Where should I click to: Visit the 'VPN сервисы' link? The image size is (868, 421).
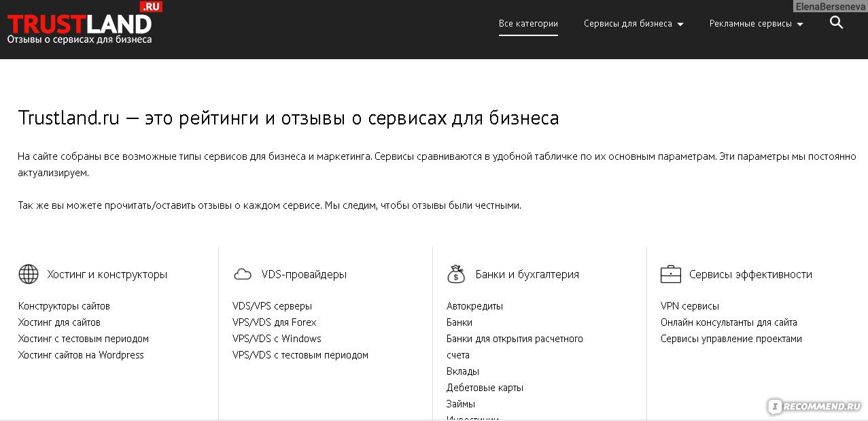(690, 306)
